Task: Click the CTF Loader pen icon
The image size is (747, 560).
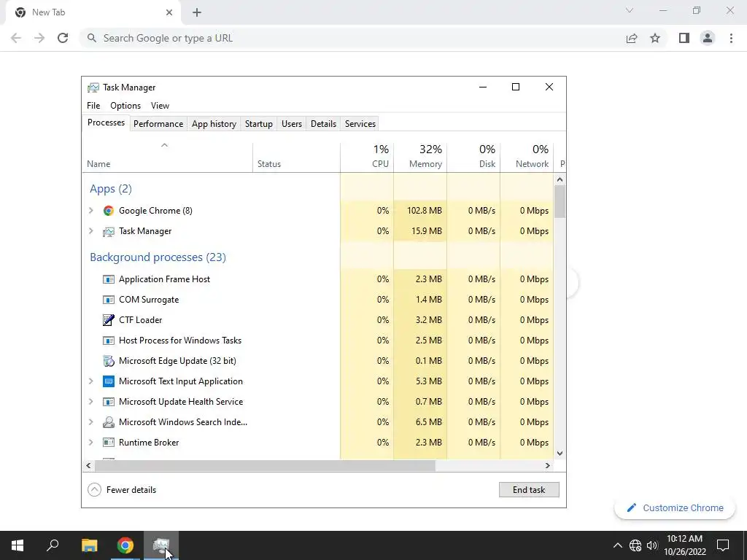Action: [109, 320]
